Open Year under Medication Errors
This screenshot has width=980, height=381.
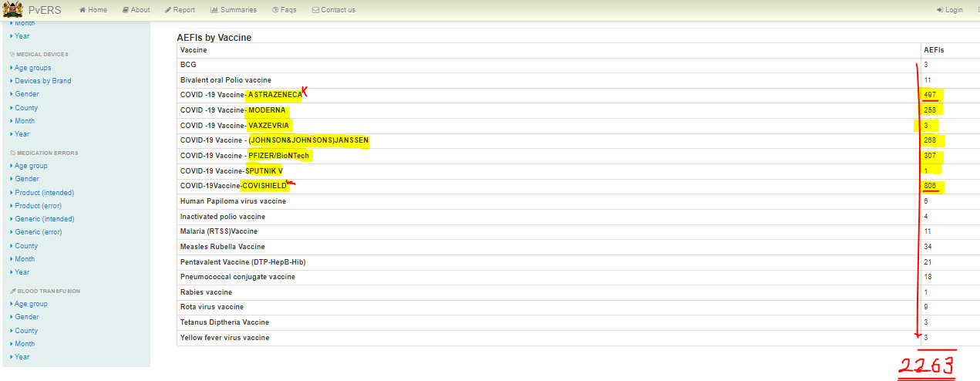click(x=22, y=272)
